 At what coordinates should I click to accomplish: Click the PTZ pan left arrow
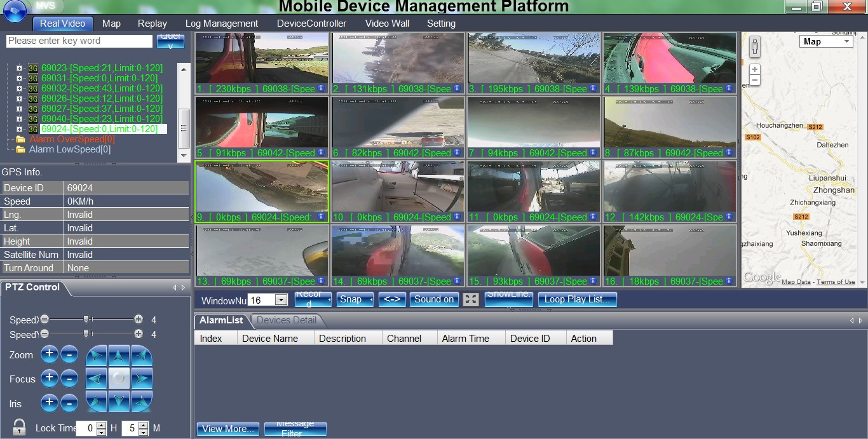click(97, 379)
